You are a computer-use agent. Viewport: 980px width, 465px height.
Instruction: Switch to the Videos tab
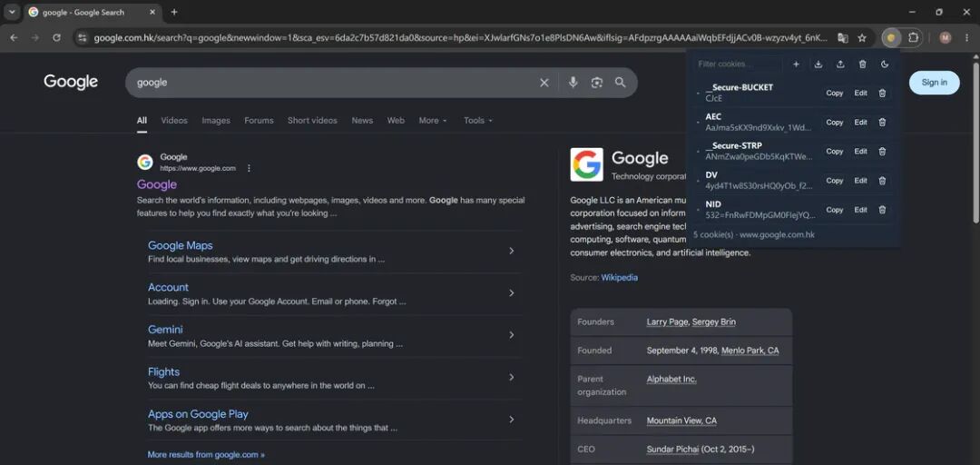[173, 120]
